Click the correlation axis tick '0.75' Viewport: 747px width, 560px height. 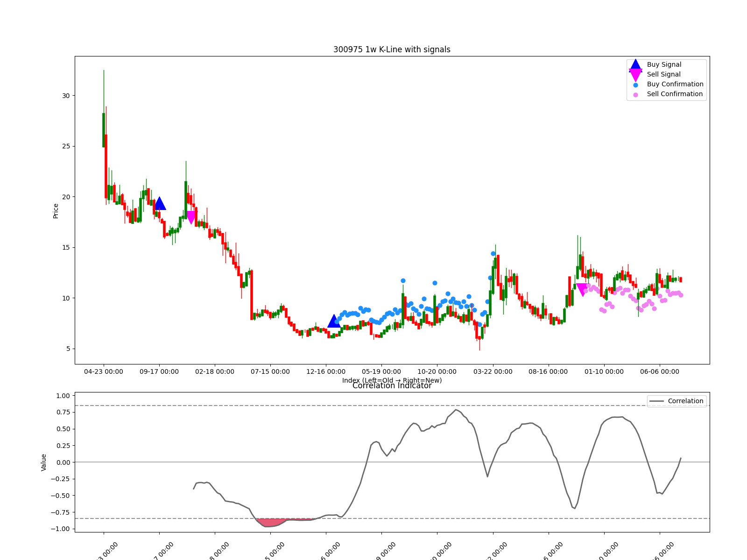point(63,413)
